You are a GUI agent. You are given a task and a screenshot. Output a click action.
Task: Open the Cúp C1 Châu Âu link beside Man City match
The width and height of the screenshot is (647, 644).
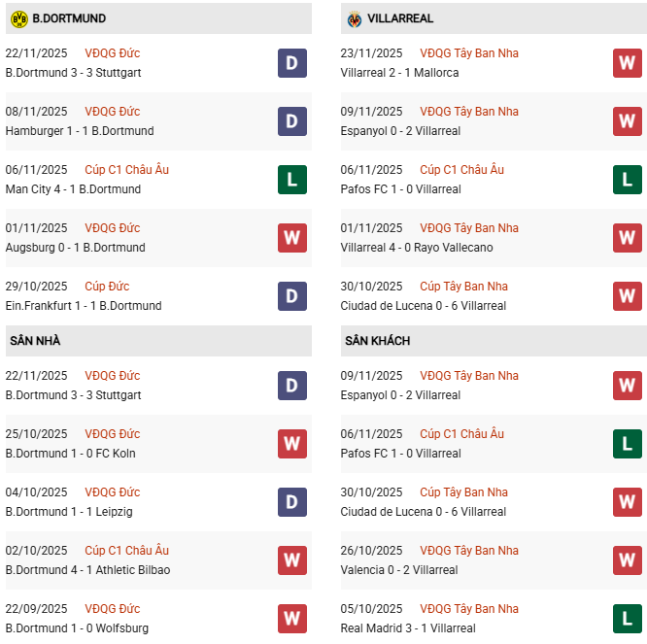click(126, 170)
